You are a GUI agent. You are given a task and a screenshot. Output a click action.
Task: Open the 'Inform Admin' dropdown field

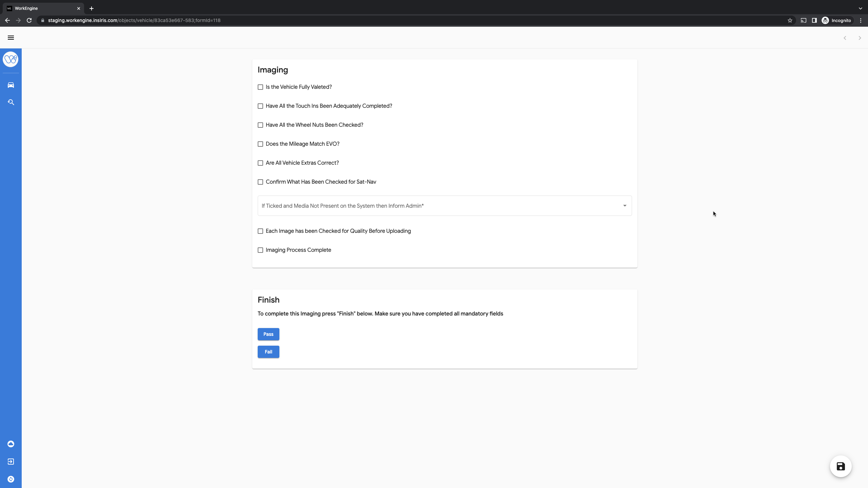pyautogui.click(x=444, y=206)
